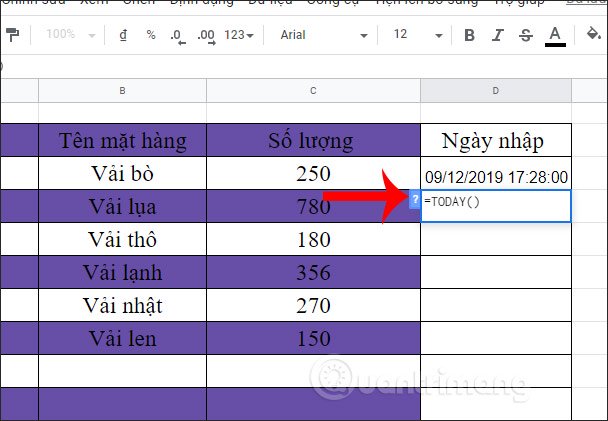Screen dimensions: 608x421
Task: Select the 'Vải lạnh' cell
Action: point(123,272)
